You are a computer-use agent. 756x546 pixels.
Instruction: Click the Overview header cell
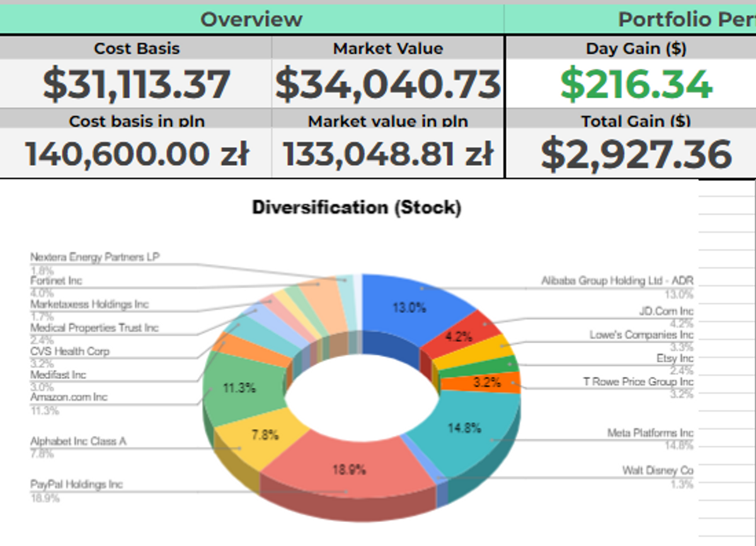tap(251, 19)
